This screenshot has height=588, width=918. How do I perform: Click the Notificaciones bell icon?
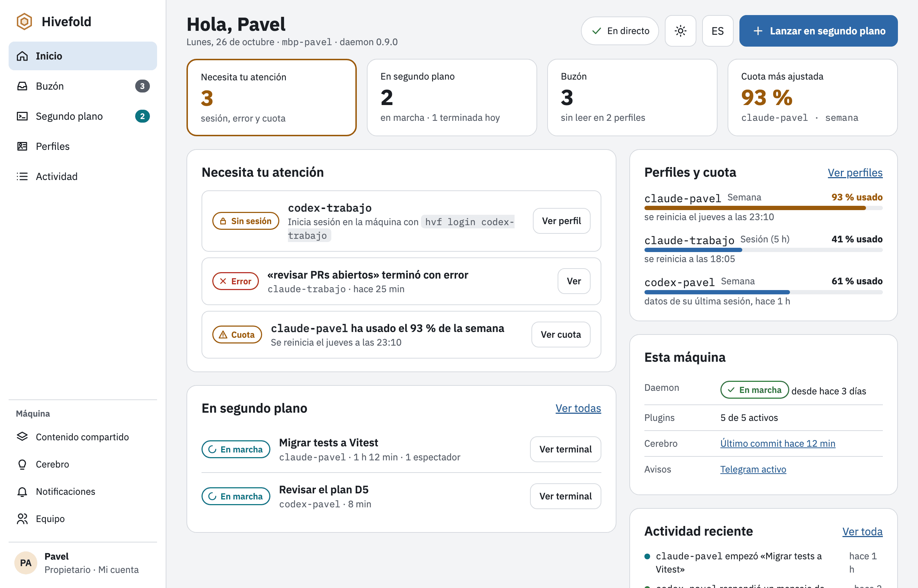pyautogui.click(x=22, y=492)
